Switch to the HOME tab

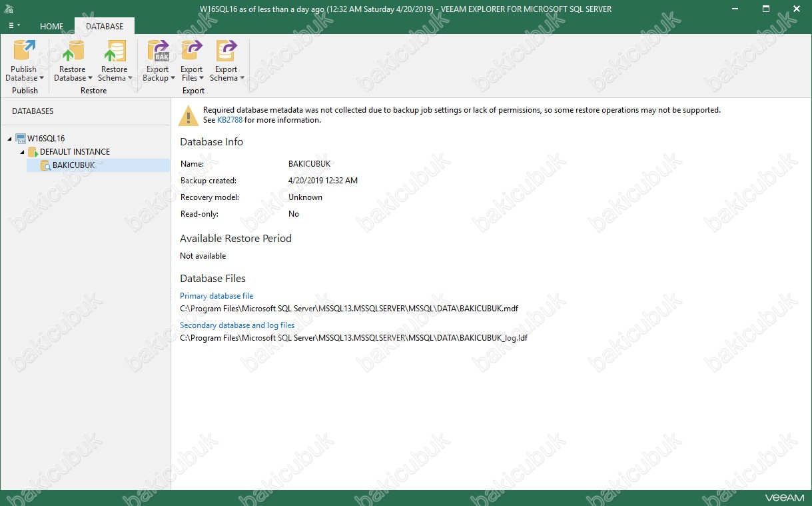(52, 27)
